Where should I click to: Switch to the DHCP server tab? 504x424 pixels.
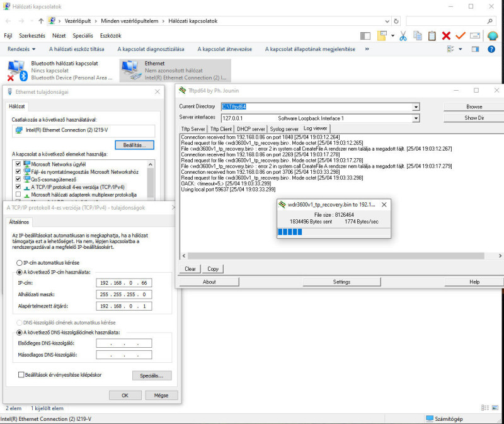(251, 129)
